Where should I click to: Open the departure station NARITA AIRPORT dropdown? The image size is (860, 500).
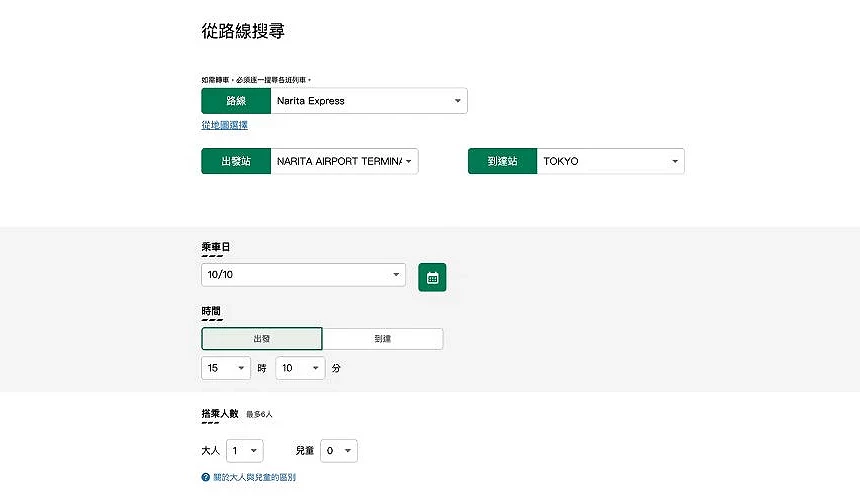click(x=344, y=161)
